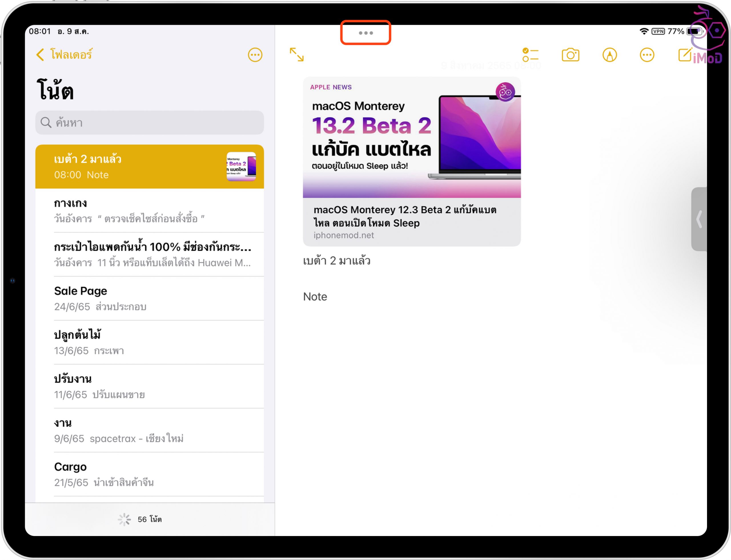The width and height of the screenshot is (731, 560).
Task: Tap the checklist icon in note toolbar
Action: (x=530, y=55)
